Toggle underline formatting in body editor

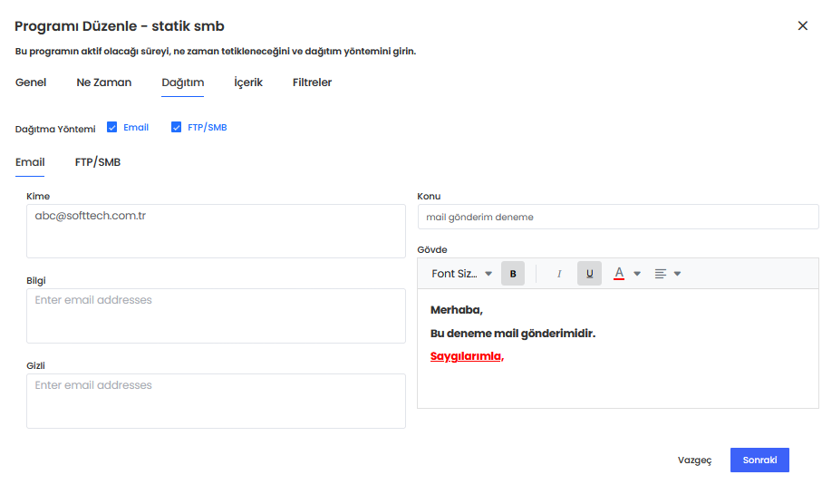pos(589,274)
